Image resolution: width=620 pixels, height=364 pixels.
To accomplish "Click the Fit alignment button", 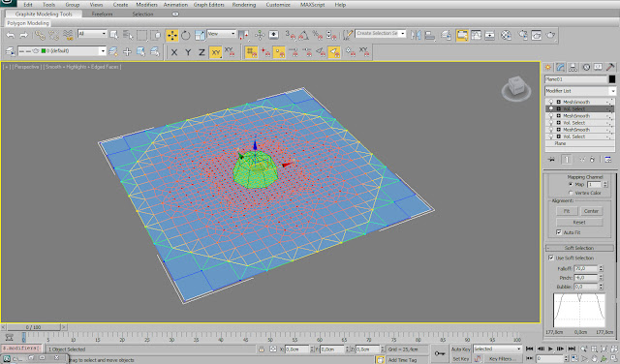I will 567,211.
